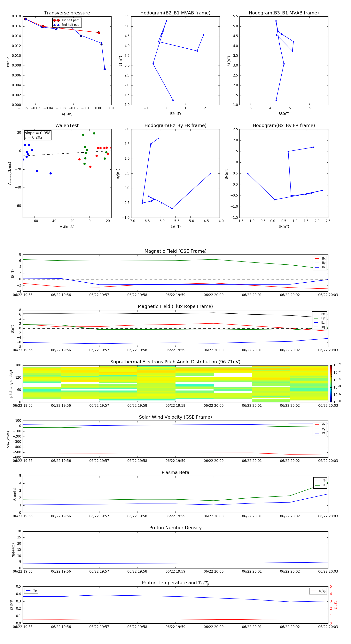Click the last red point of 1st half path
This screenshot has height=644, width=351.
(x=99, y=33)
